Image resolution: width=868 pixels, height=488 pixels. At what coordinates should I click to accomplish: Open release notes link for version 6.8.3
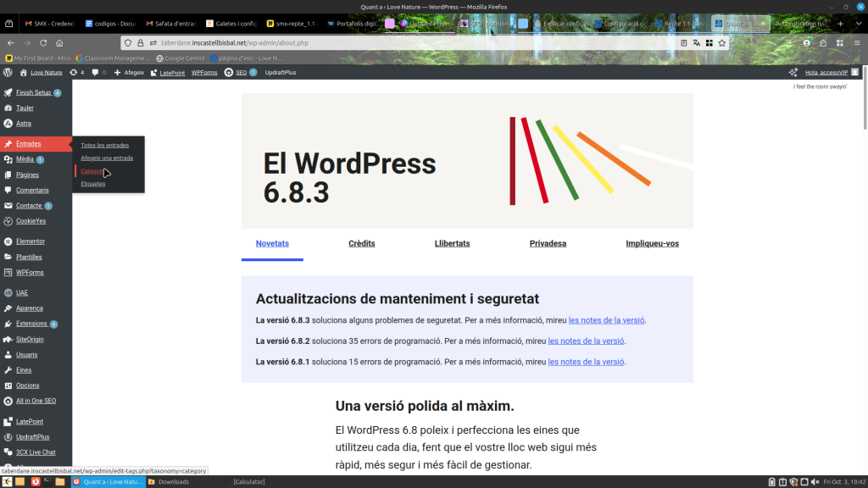click(606, 321)
